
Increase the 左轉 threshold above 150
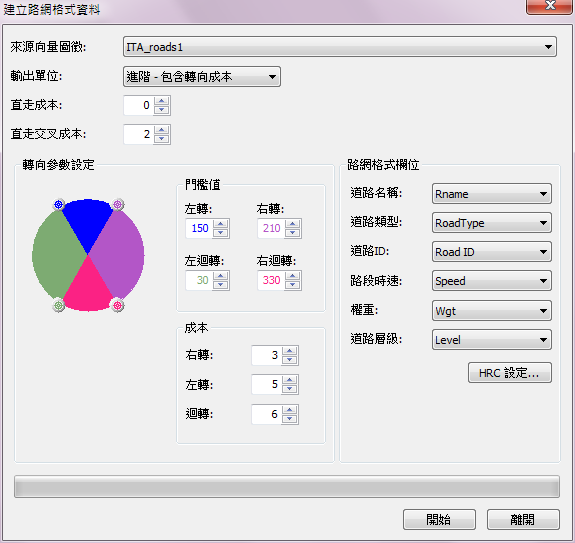pyautogui.click(x=221, y=224)
